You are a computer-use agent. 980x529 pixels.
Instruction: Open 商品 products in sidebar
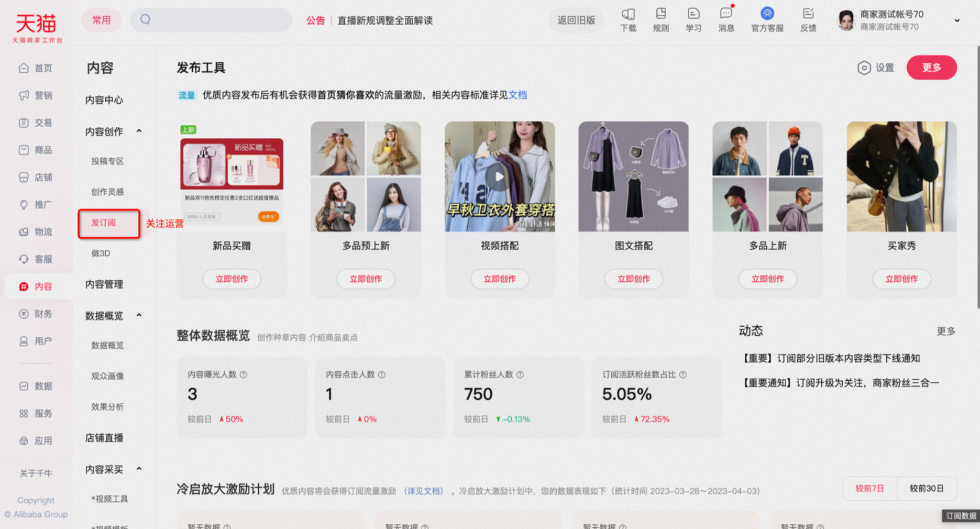pyautogui.click(x=36, y=150)
